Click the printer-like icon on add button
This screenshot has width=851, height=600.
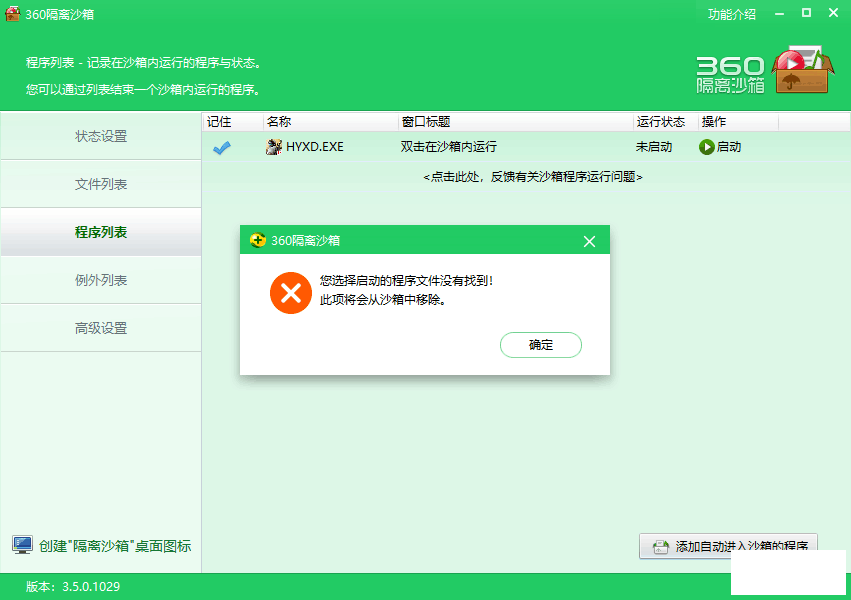[x=660, y=546]
